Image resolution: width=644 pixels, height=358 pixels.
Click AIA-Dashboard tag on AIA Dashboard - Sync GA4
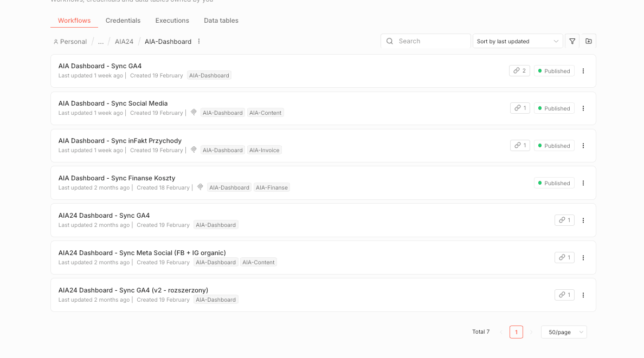point(209,75)
